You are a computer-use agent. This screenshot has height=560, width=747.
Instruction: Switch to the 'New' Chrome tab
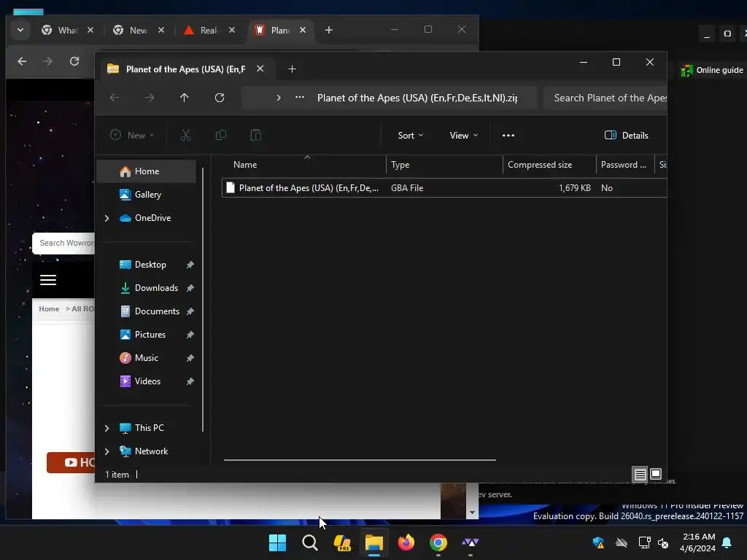tap(138, 30)
